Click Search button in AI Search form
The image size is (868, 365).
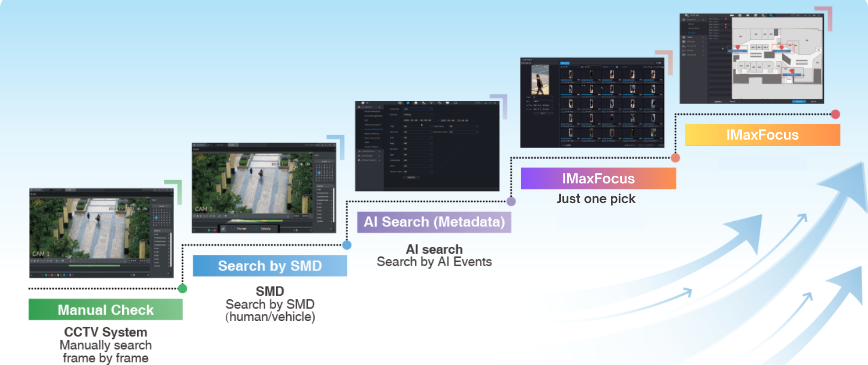[411, 177]
